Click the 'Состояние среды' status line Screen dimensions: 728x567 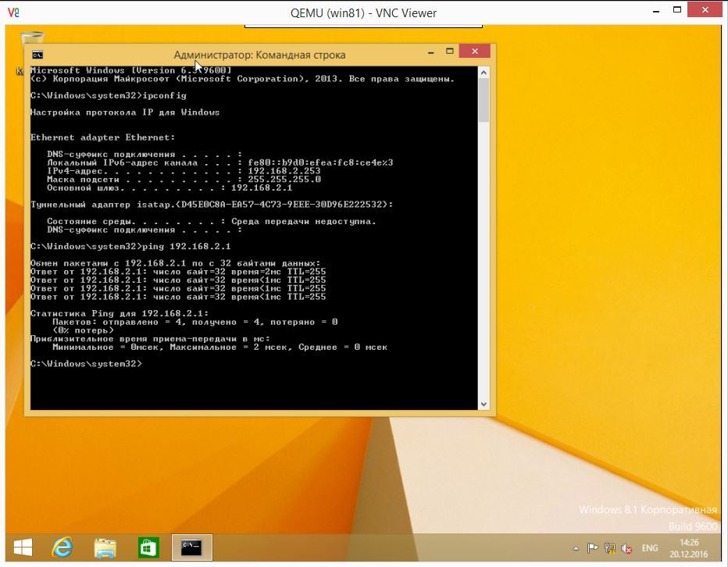click(x=211, y=221)
